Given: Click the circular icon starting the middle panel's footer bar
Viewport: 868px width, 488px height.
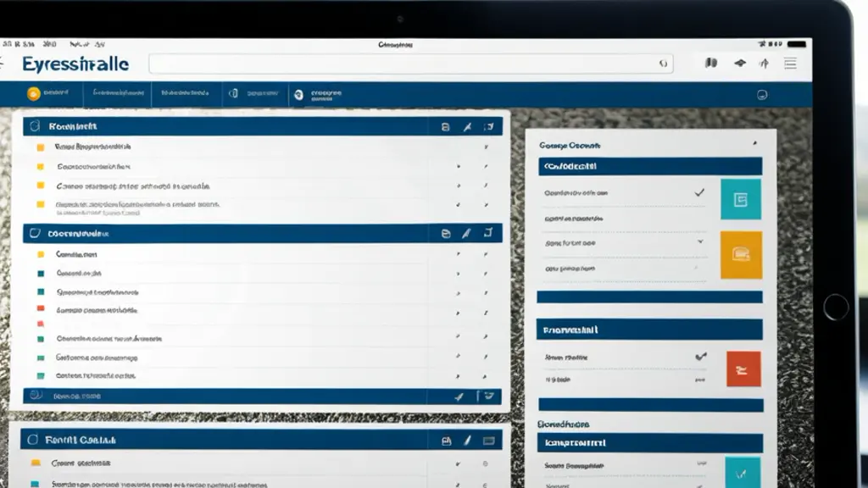Looking at the screenshot, I should pos(36,395).
